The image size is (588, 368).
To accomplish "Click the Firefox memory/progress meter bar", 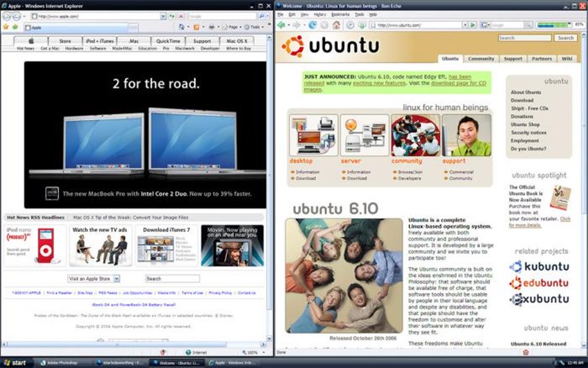I will coord(554,25).
